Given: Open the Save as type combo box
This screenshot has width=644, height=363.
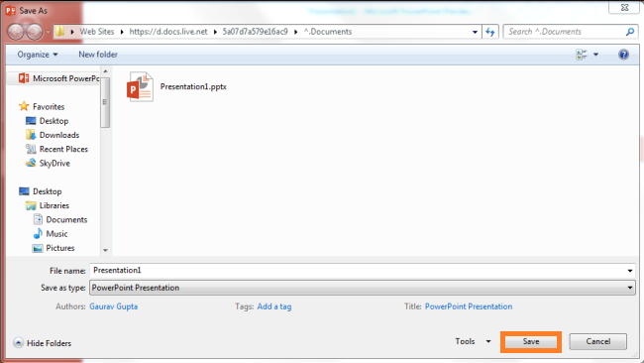Looking at the screenshot, I should [363, 288].
